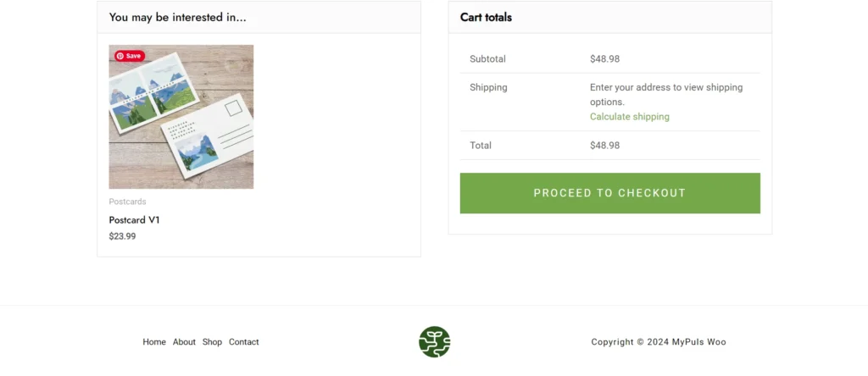Open the Postcard V1 product image
This screenshot has width=868, height=376.
[181, 117]
